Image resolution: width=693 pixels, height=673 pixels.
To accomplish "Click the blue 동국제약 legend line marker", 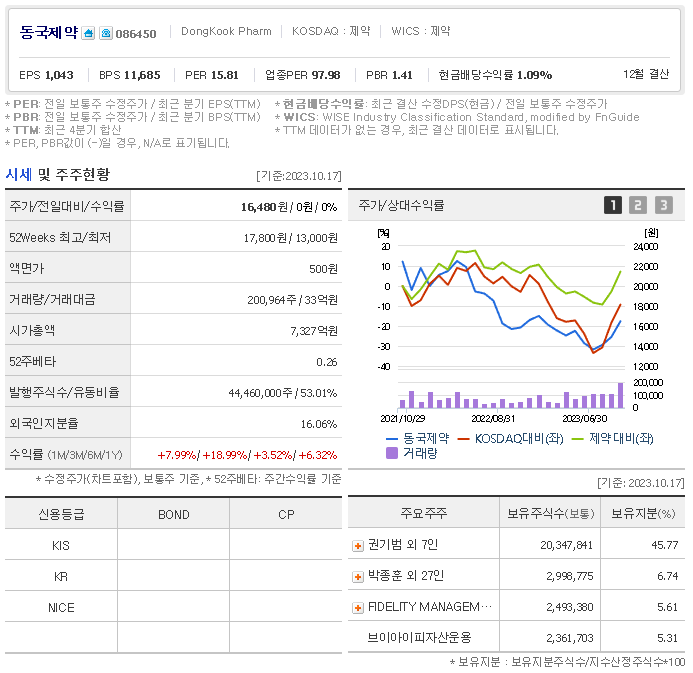I will (x=392, y=439).
